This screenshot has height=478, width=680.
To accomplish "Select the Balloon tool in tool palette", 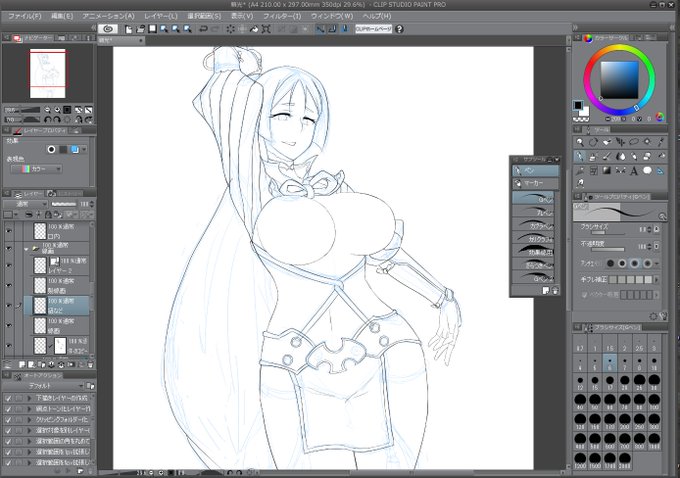I will point(647,171).
